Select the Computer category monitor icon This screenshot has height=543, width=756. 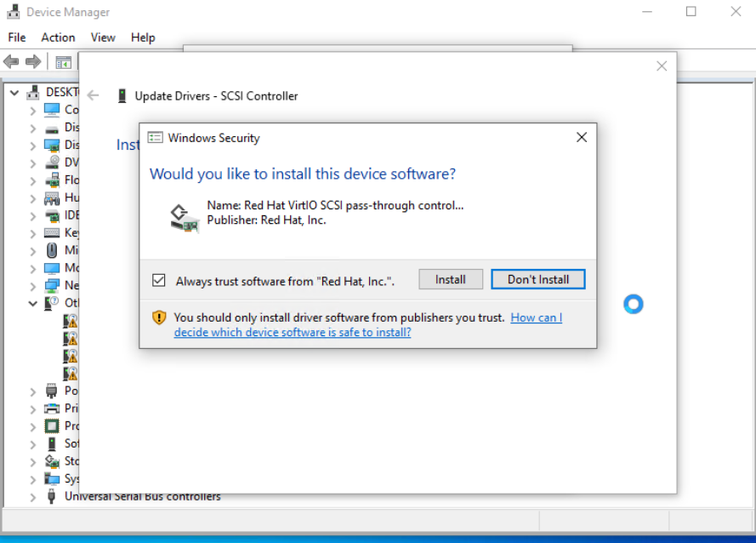(52, 110)
